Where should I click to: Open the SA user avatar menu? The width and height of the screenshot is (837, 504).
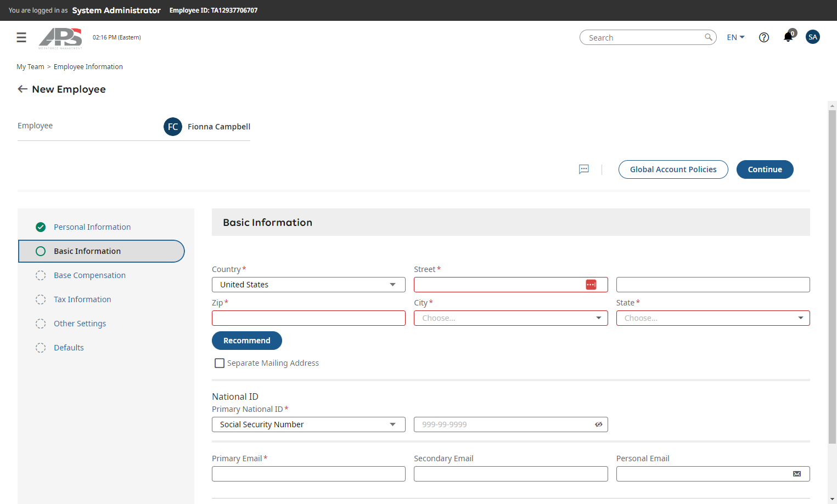click(x=813, y=37)
